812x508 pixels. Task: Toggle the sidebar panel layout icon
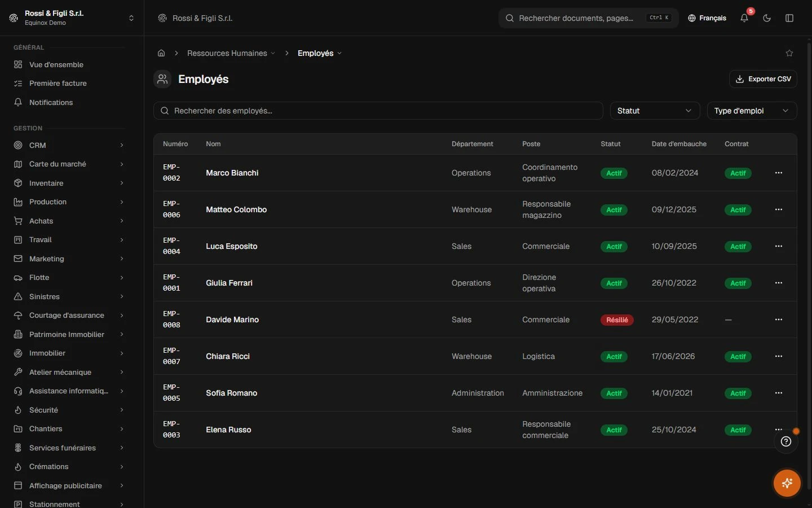pos(789,18)
